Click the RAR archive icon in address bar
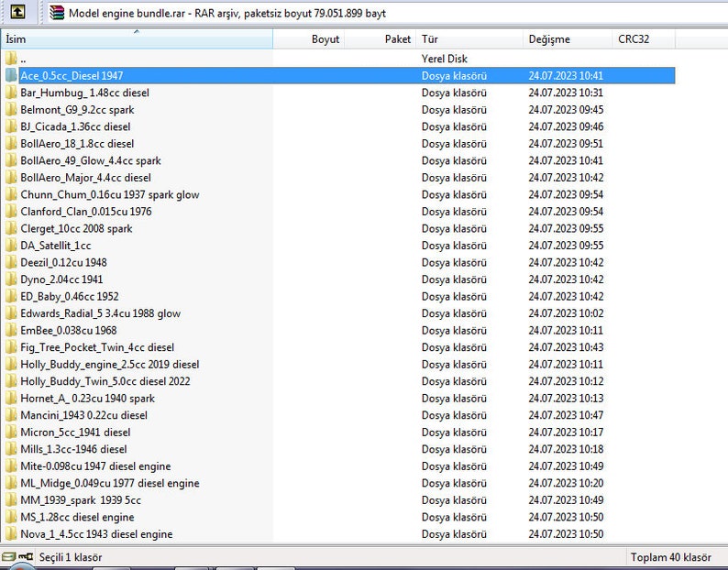 57,13
